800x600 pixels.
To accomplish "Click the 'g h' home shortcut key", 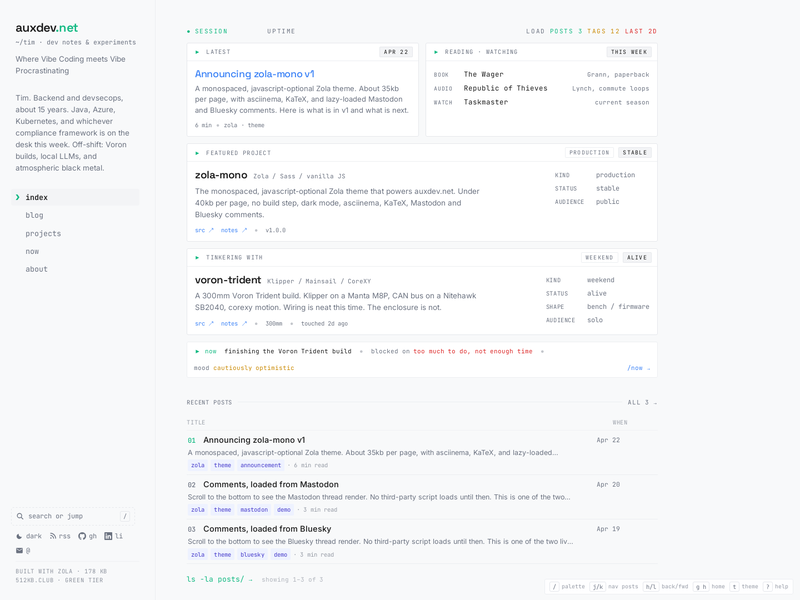I will (x=701, y=587).
